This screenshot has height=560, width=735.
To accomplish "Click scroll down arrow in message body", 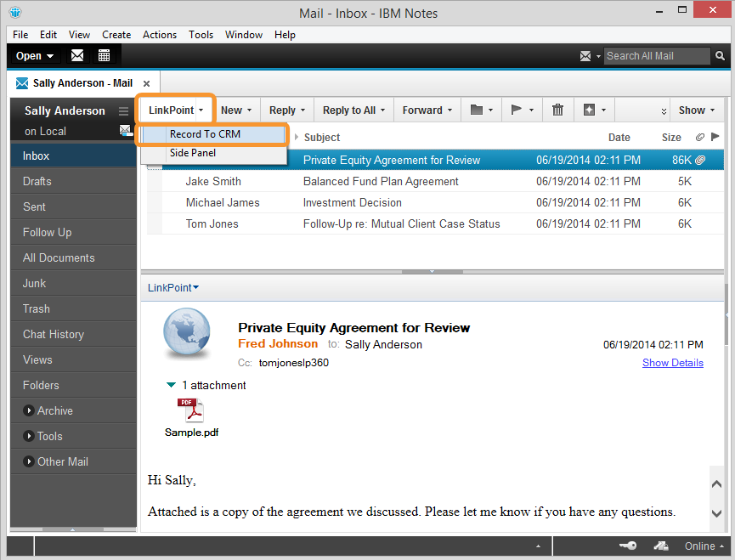I will click(716, 513).
